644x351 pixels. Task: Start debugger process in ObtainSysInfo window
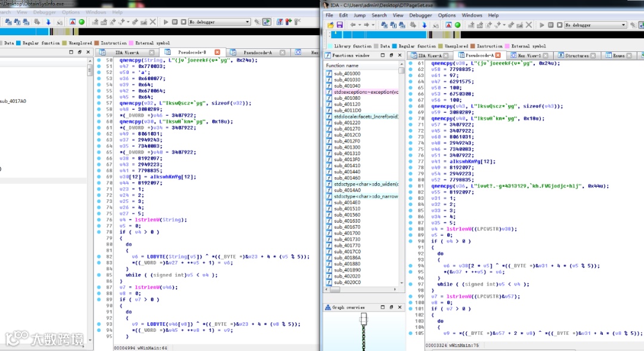click(166, 21)
